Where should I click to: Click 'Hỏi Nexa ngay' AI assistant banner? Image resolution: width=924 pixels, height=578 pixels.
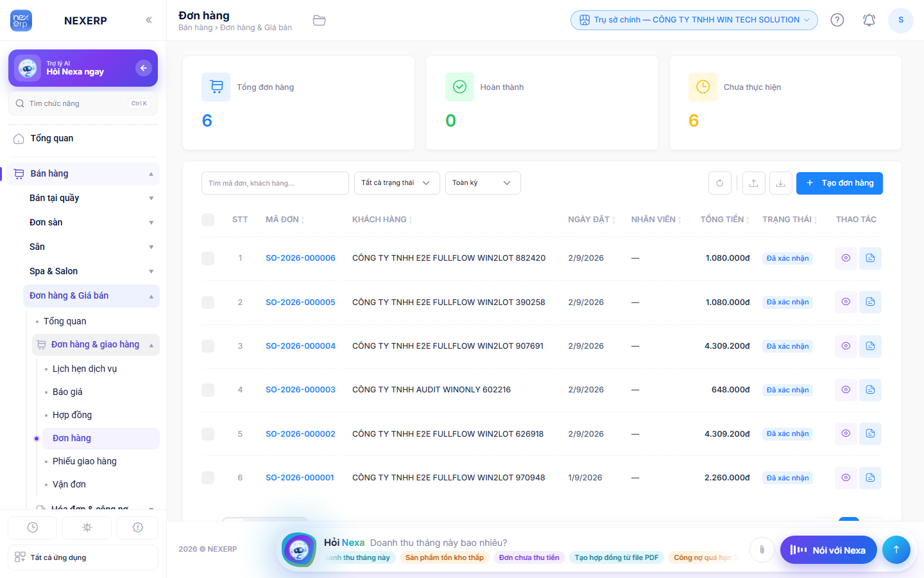tap(83, 68)
